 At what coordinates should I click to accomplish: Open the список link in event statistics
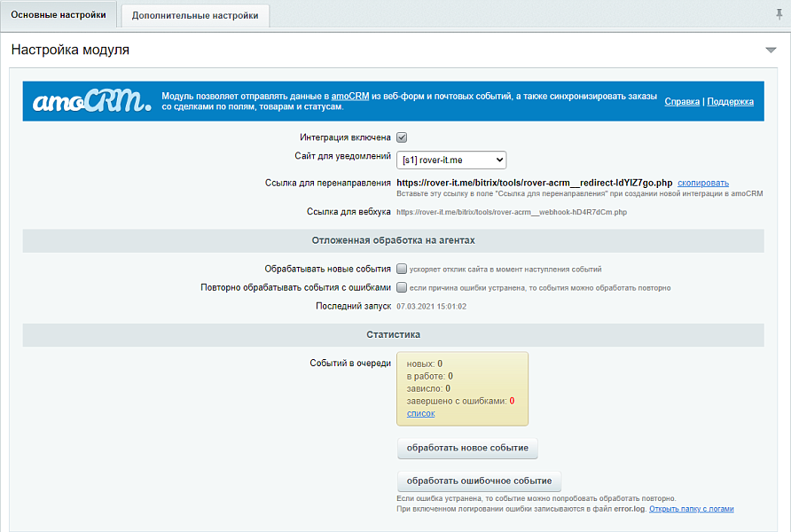point(419,413)
